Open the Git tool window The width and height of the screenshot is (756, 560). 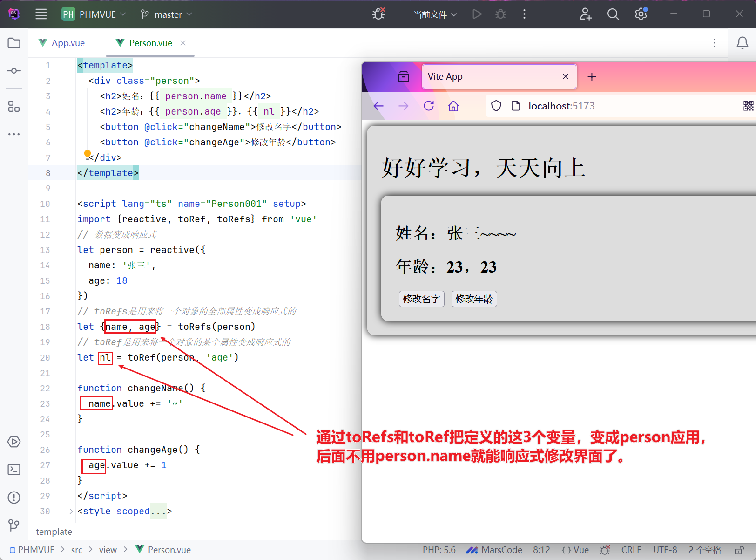tap(14, 526)
